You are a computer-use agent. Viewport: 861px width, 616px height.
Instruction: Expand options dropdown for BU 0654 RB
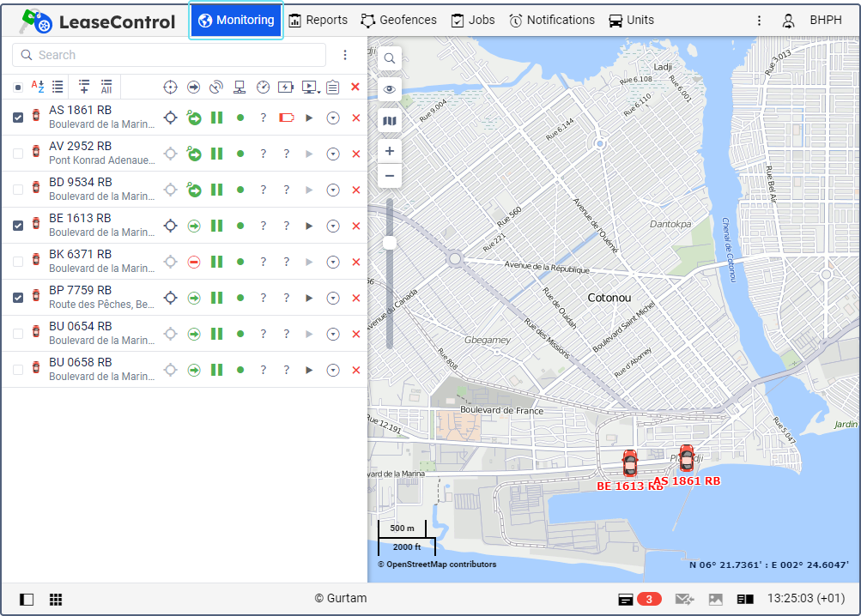click(x=333, y=334)
